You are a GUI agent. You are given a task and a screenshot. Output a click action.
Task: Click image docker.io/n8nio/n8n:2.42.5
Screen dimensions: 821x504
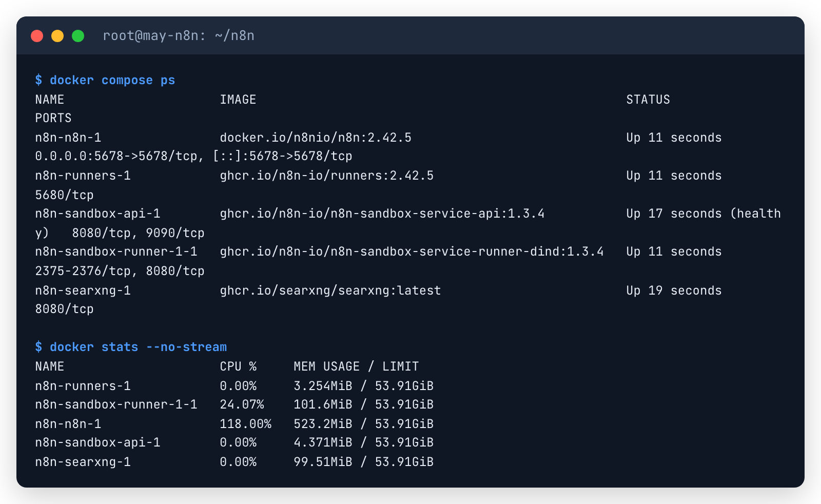pos(316,138)
